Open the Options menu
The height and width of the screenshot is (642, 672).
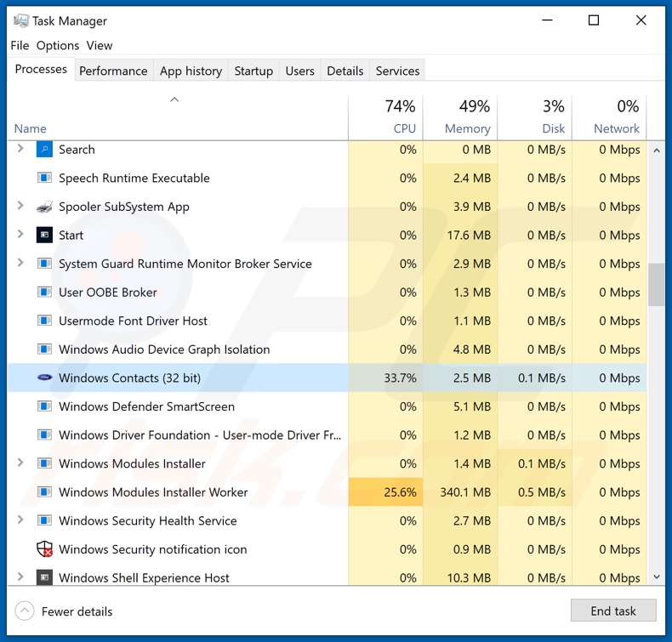coord(58,45)
